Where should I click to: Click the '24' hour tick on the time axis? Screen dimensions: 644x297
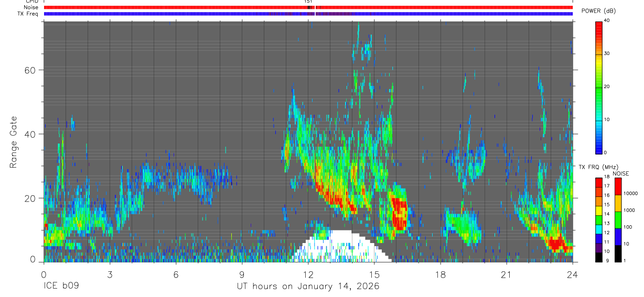click(x=572, y=274)
